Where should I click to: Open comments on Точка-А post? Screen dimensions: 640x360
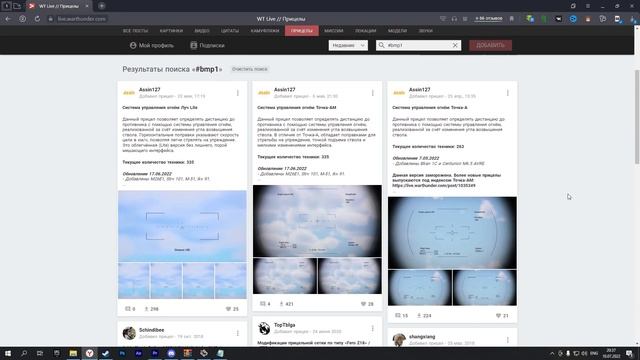tap(401, 316)
